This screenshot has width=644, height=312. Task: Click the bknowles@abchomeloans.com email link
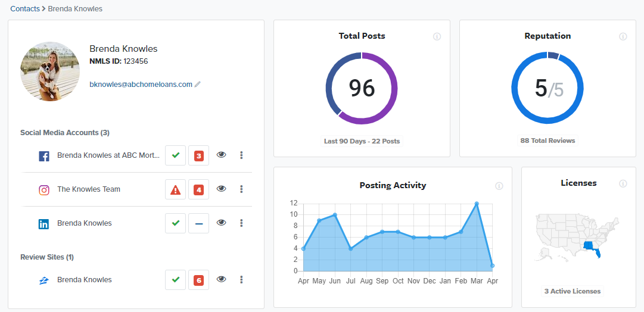point(141,85)
